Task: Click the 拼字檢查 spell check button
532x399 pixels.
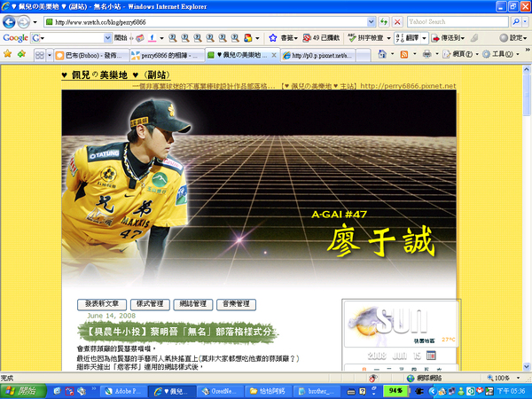Action: pos(366,37)
